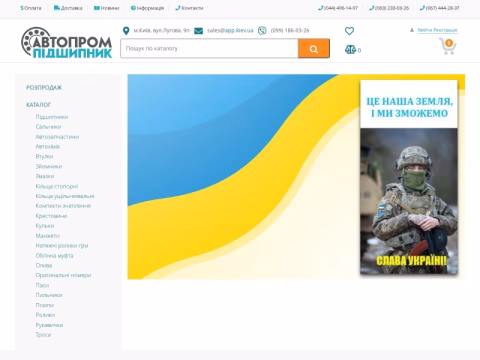Select the Рукавички category
This screenshot has width=480, height=360.
coord(49,325)
